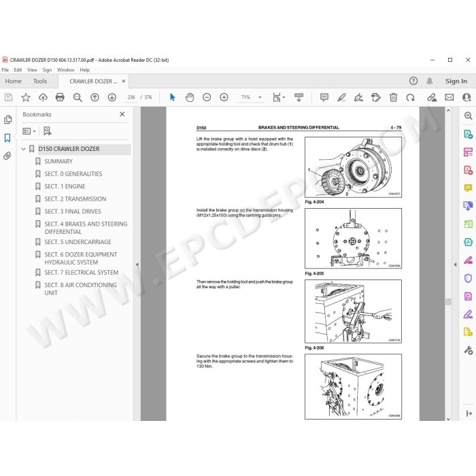Collapse the D150 CRAWLER DOZER bookmark
Screen dimensions: 476x476
(x=23, y=149)
